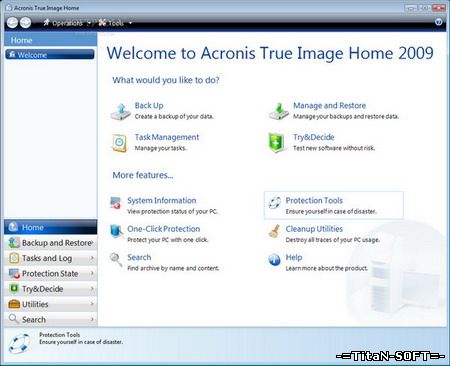The image size is (450, 366).
Task: Expand the Backup and Restore arrow
Action: tap(92, 243)
